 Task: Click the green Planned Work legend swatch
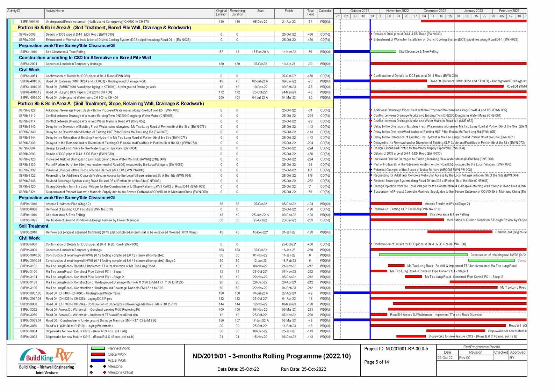[x=98, y=348]
